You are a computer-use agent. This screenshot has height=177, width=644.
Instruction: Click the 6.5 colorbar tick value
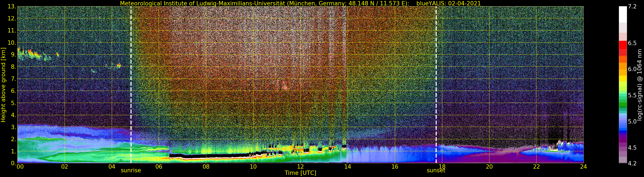632,43
